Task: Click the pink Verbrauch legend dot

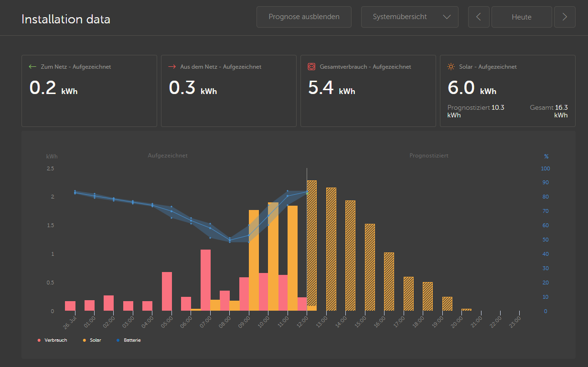Action: [x=39, y=340]
